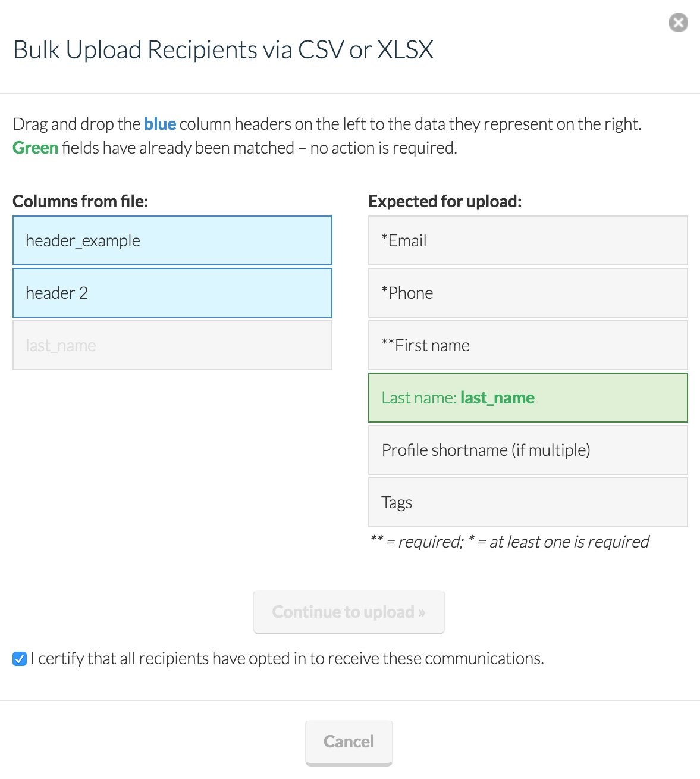Select the header 2 column block

tap(172, 293)
